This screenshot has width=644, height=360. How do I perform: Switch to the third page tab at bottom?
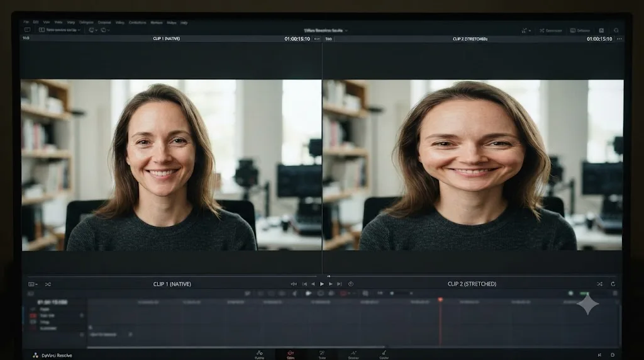click(x=322, y=355)
